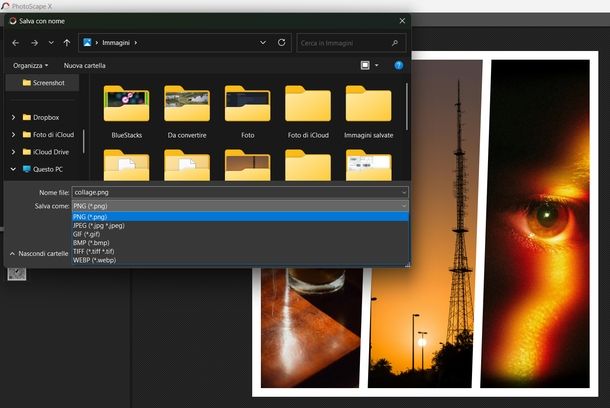Choose JPEG (*.jpg *.jpeg) format option
Image resolution: width=610 pixels, height=408 pixels.
point(240,226)
